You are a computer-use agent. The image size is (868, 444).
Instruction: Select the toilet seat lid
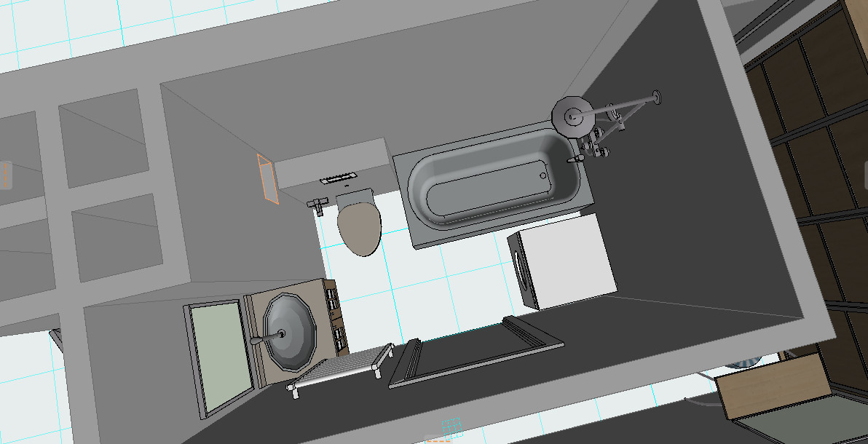click(359, 228)
